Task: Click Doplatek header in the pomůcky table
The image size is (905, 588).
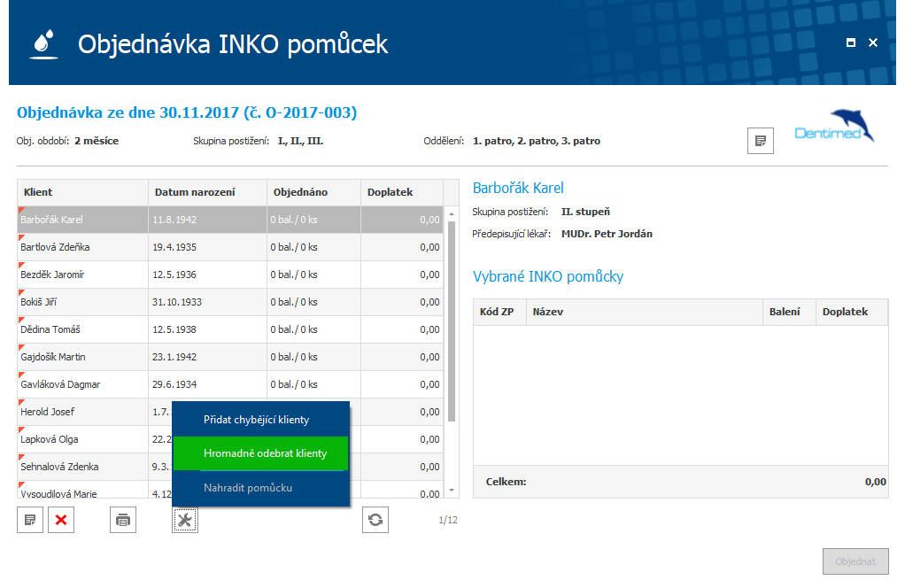Action: pyautogui.click(x=852, y=312)
